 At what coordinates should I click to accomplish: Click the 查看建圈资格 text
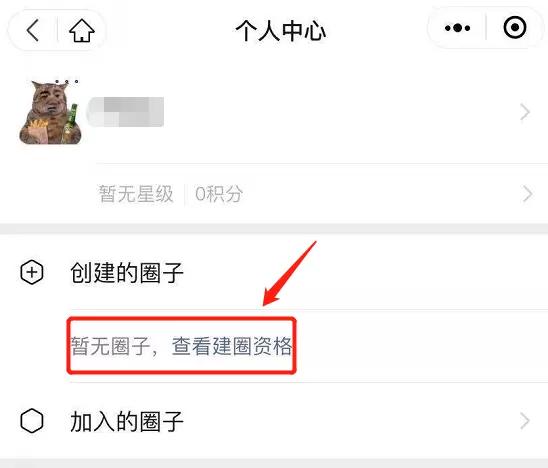click(232, 346)
